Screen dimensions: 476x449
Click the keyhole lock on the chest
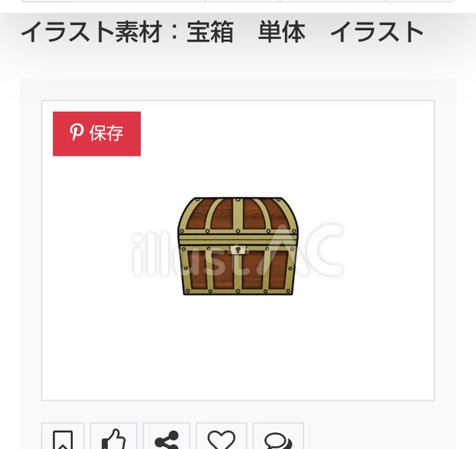(x=238, y=250)
